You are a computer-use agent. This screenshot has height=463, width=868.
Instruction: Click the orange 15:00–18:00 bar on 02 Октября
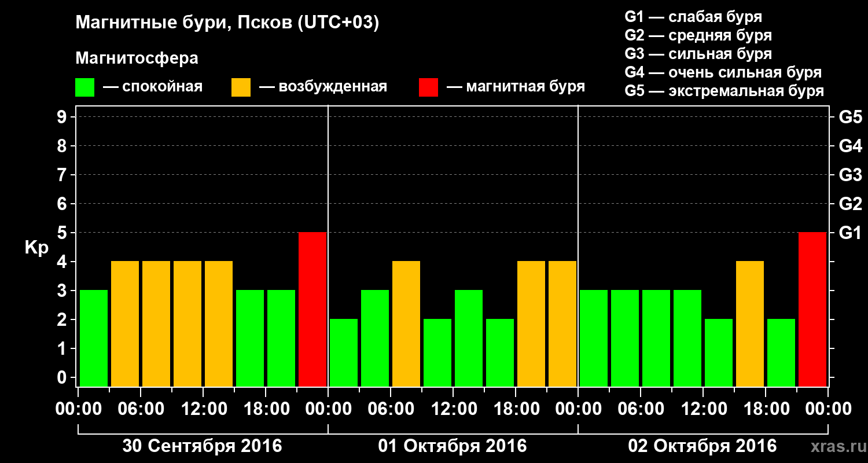750,324
